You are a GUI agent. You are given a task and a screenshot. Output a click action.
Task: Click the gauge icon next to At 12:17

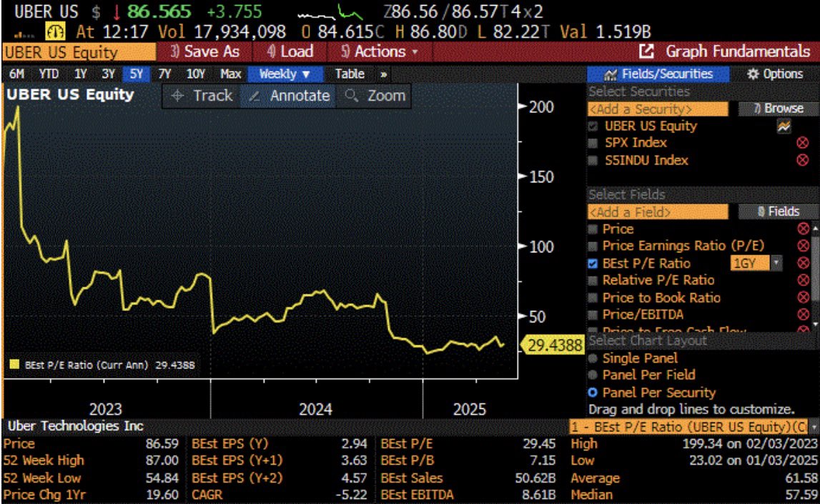tap(54, 31)
